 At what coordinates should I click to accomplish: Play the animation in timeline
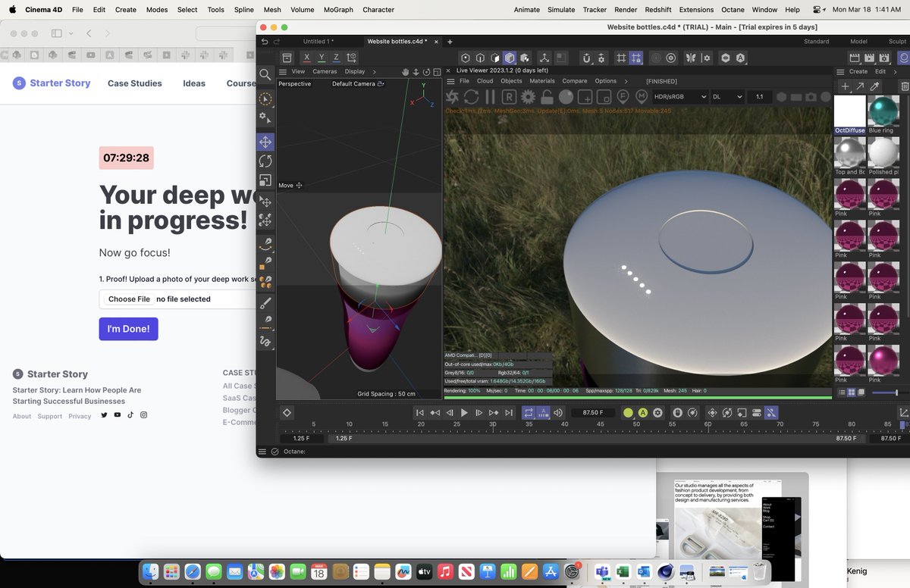(x=464, y=413)
